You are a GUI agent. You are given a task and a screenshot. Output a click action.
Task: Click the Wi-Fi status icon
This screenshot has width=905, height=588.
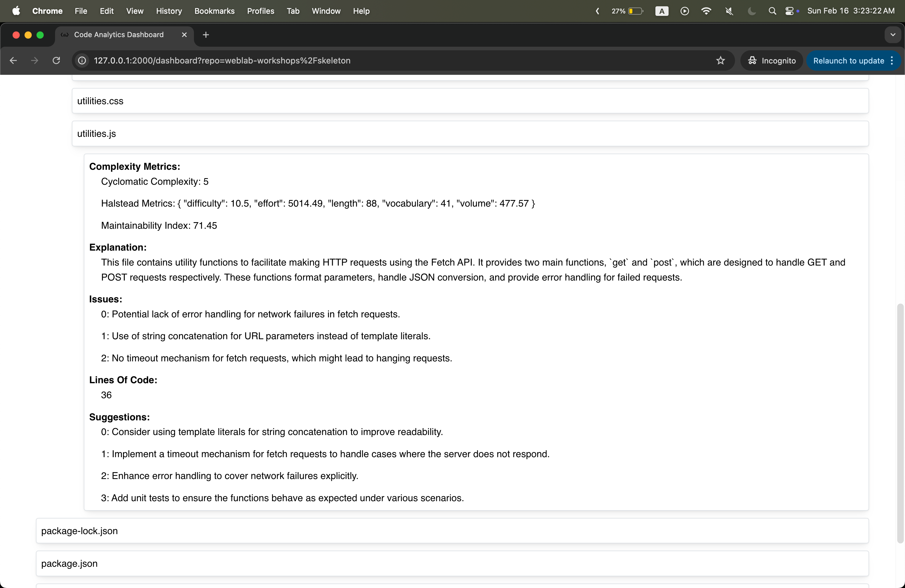(x=706, y=11)
